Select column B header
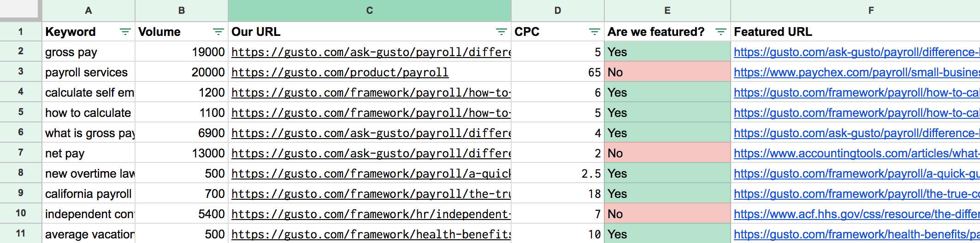Image resolution: width=980 pixels, height=243 pixels. pyautogui.click(x=182, y=11)
